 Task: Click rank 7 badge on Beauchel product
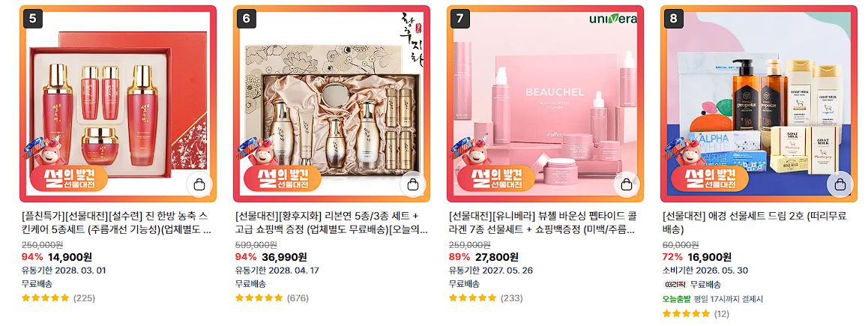click(x=460, y=19)
